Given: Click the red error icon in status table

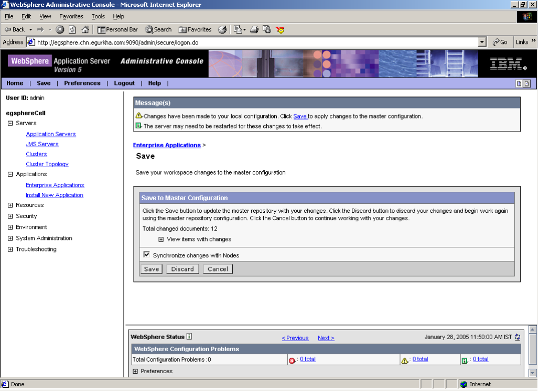Looking at the screenshot, I should click(292, 361).
